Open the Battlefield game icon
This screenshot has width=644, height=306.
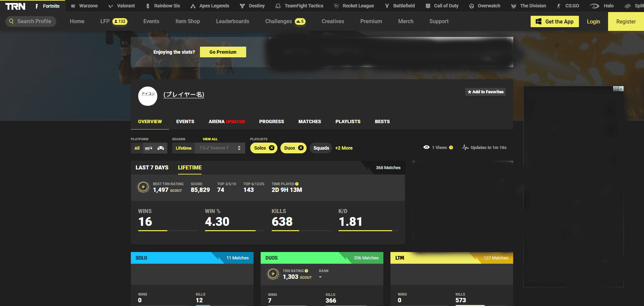click(387, 6)
